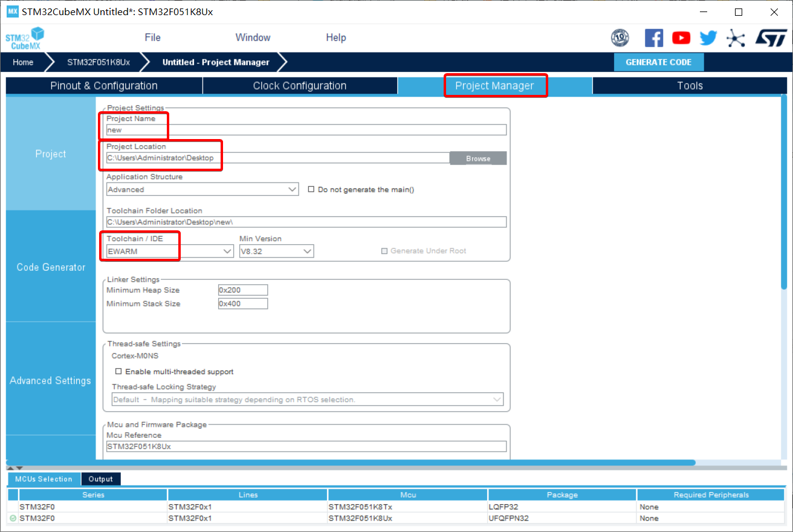Expand the Toolchain / IDE dropdown
Image resolution: width=793 pixels, height=532 pixels.
pos(170,251)
